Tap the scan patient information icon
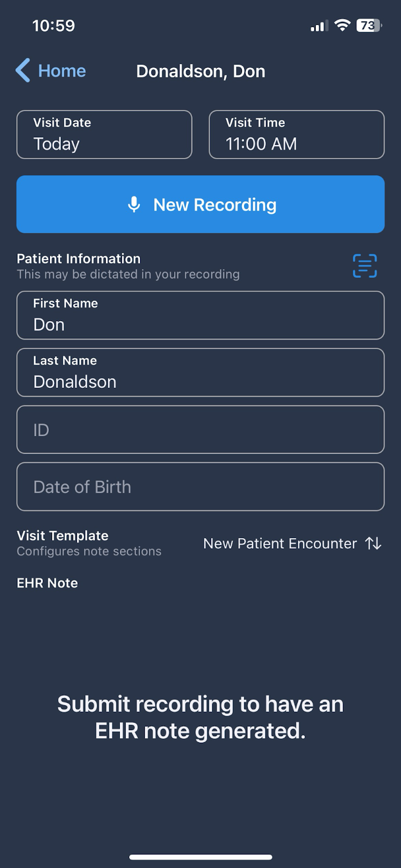The image size is (401, 868). tap(365, 266)
